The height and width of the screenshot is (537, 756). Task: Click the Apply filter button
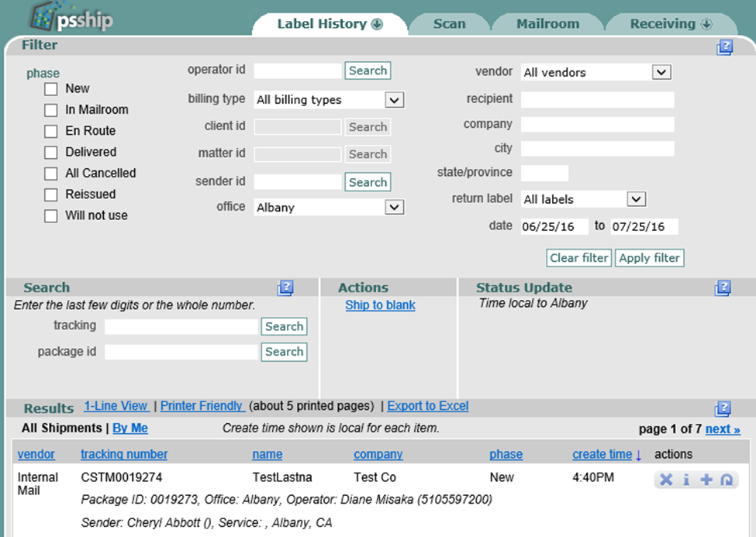tap(650, 258)
